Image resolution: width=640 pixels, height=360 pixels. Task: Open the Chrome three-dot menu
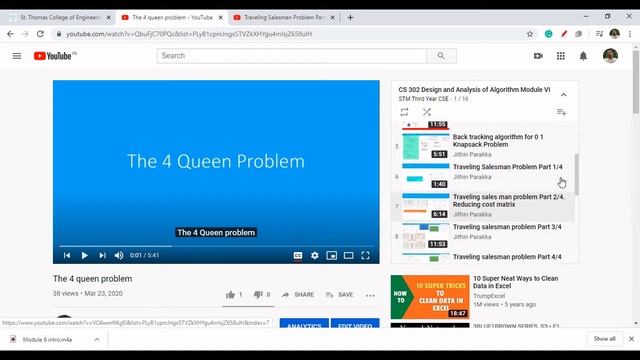pyautogui.click(x=630, y=34)
